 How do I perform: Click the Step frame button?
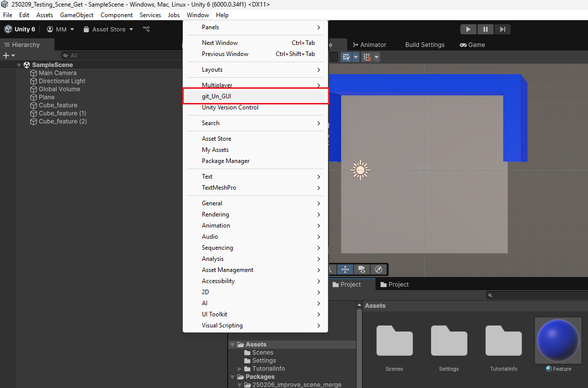pos(503,29)
